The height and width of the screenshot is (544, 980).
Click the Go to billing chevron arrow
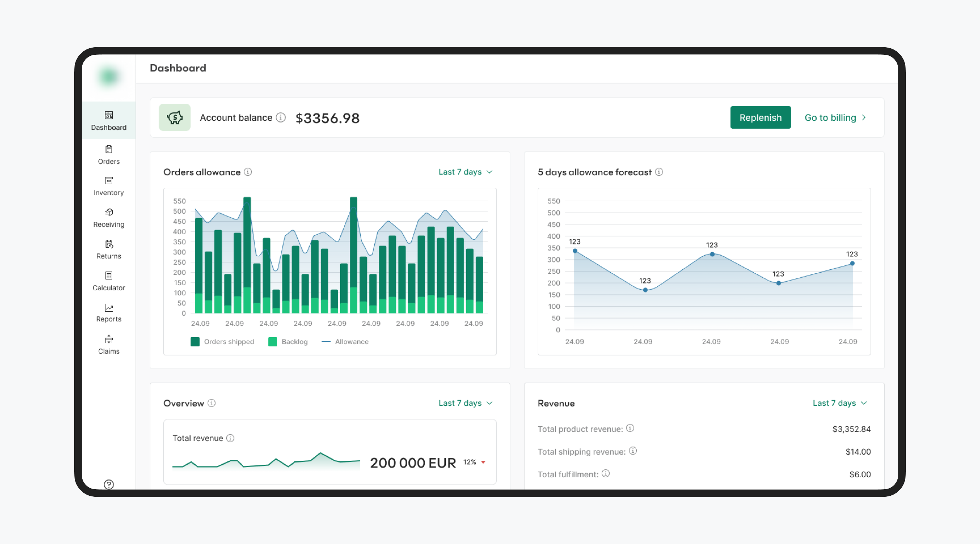pyautogui.click(x=864, y=117)
